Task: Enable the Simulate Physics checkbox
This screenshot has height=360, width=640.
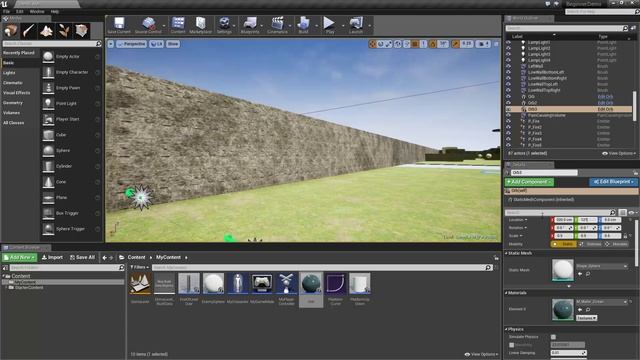Action: pyautogui.click(x=553, y=337)
